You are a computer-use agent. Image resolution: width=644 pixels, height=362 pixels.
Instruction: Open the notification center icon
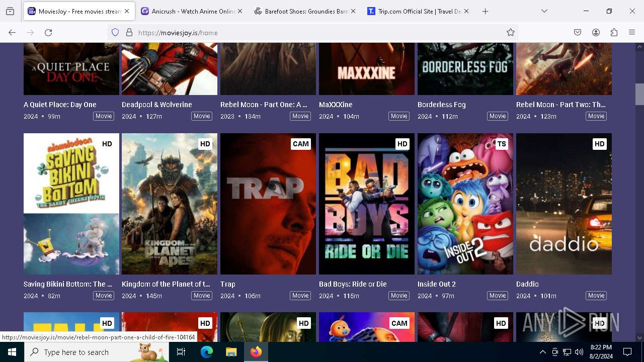[627, 352]
